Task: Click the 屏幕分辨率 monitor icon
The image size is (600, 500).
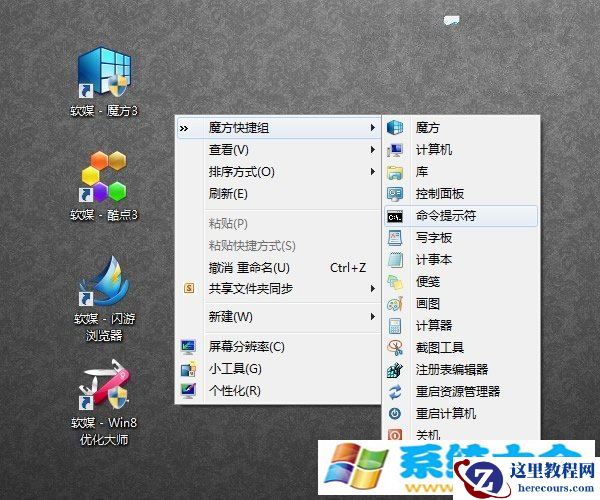Action: tap(188, 347)
